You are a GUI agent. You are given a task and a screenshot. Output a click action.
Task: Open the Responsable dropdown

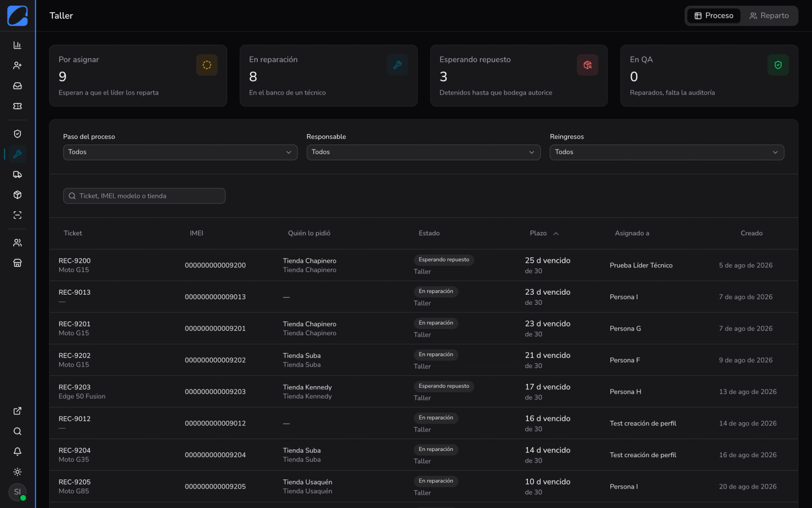[423, 152]
